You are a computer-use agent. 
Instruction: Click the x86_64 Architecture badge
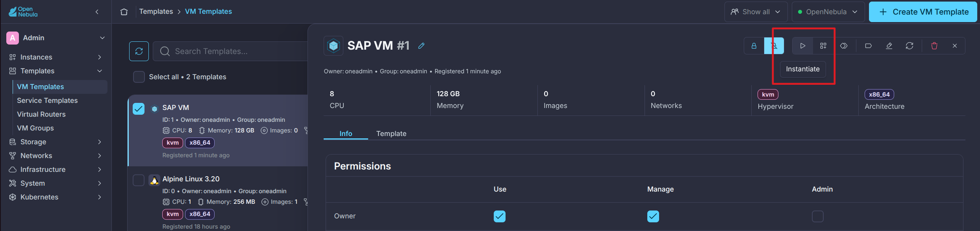point(879,95)
